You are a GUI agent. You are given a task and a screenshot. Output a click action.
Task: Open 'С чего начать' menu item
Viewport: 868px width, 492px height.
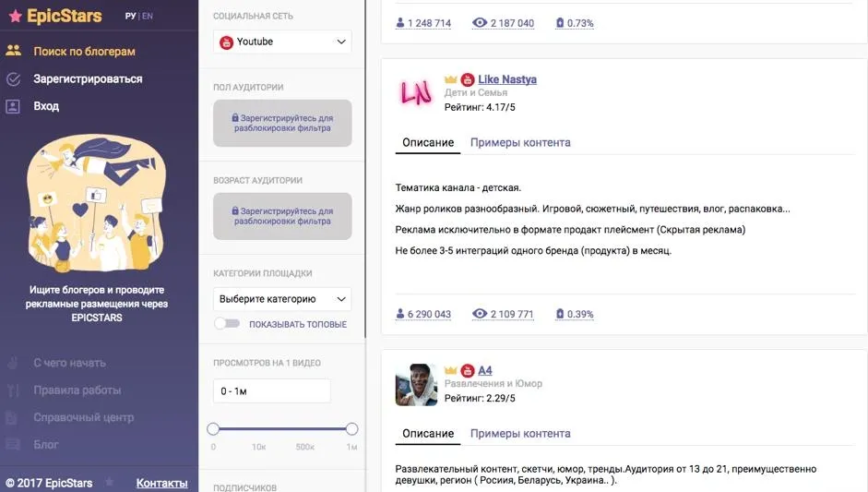pyautogui.click(x=69, y=363)
